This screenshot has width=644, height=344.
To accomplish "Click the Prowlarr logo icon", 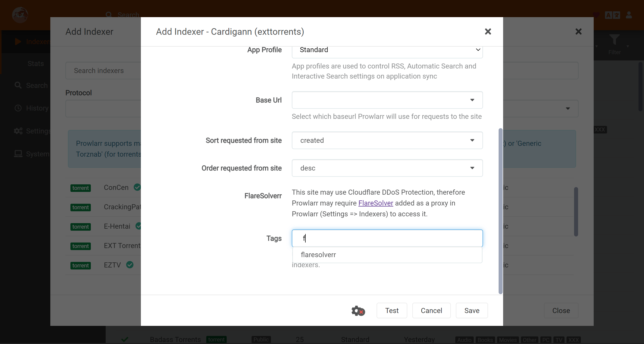I will pos(20,15).
